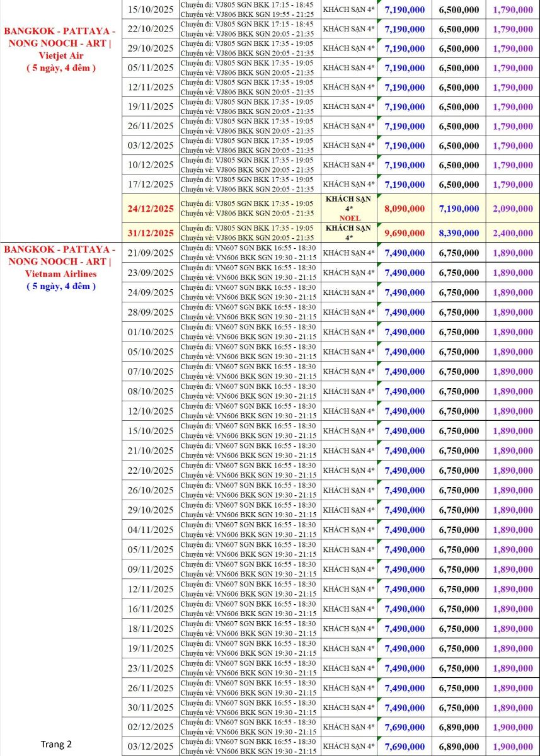This screenshot has width=540, height=756.
Task: Select the 21/09/2025 departure date
Action: (151, 253)
